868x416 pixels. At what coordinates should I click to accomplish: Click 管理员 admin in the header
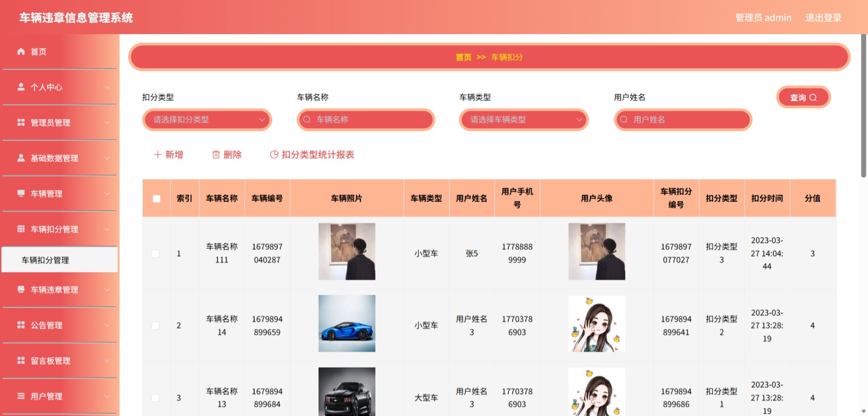click(x=763, y=18)
